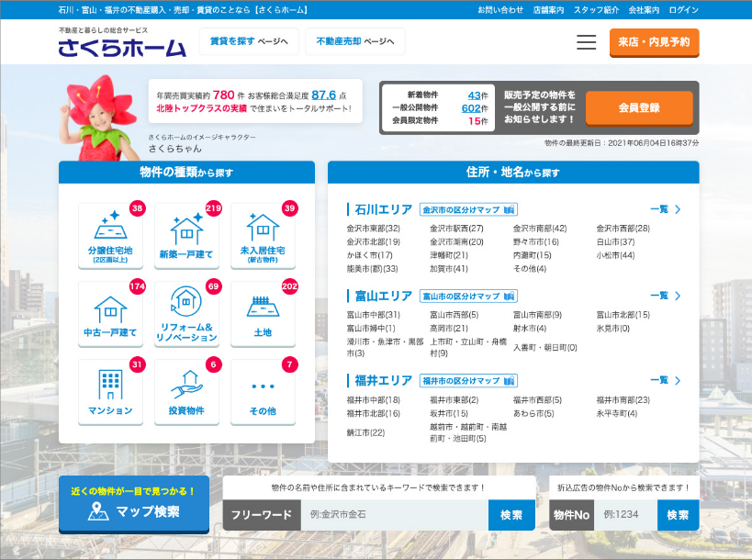Open 福井市の区分けマップ map link
Image resolution: width=752 pixels, height=560 pixels.
pyautogui.click(x=468, y=381)
